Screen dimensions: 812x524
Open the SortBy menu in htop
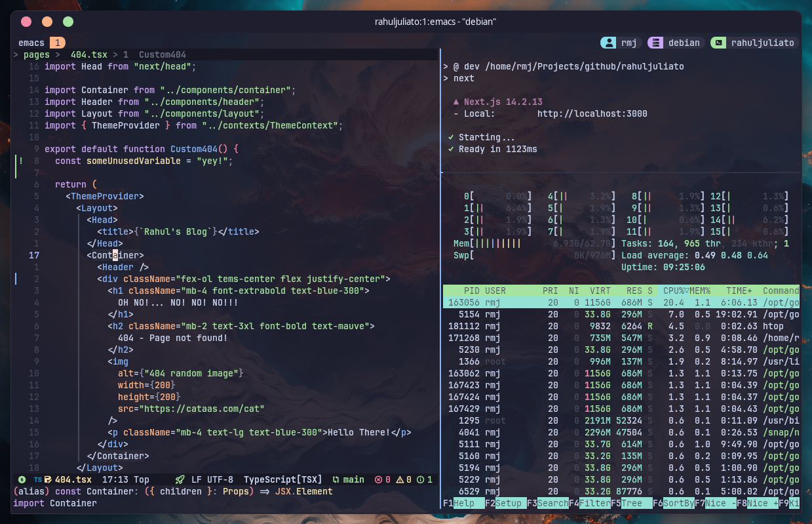[x=678, y=503]
